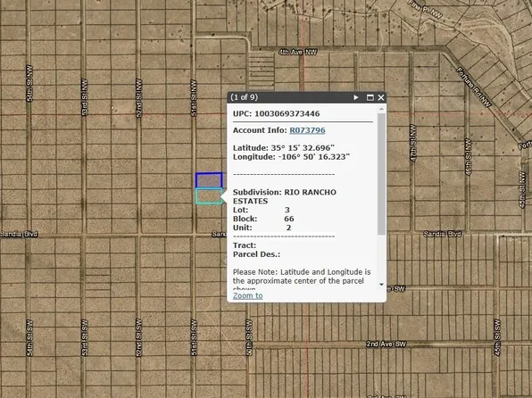
Task: Click the 51st St NW map label
Action: tap(194, 98)
